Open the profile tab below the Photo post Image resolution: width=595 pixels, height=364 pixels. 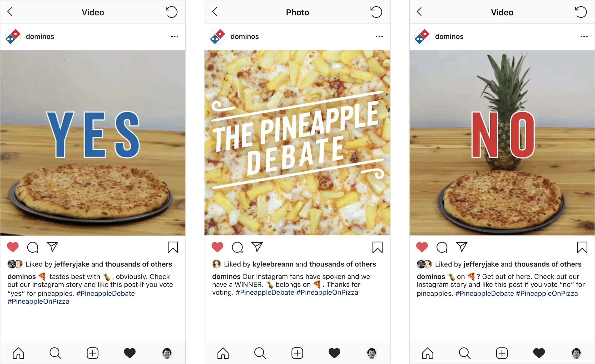click(372, 353)
